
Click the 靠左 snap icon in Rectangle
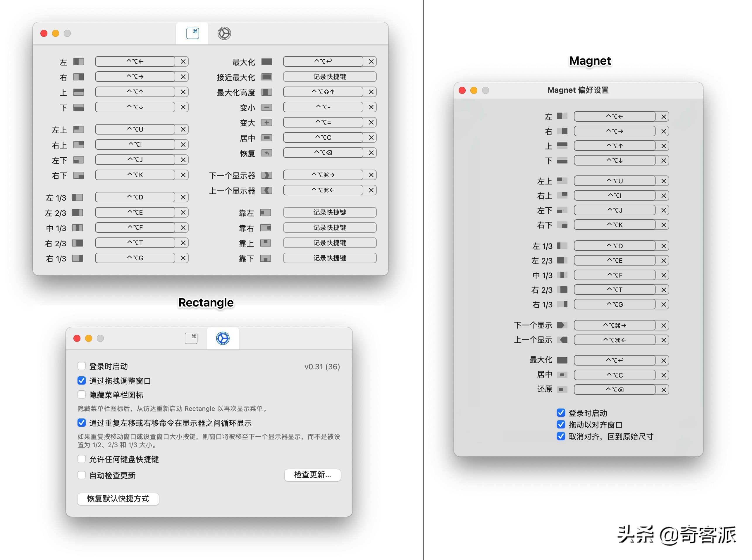266,212
